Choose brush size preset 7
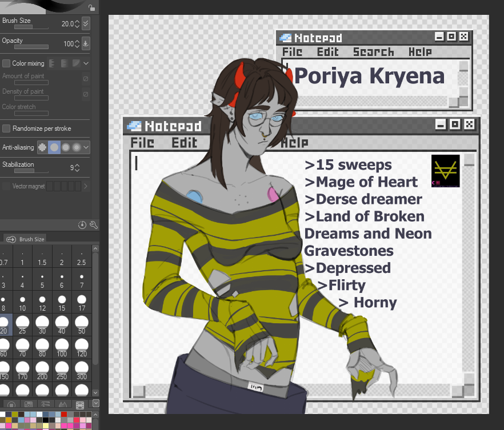504x430 pixels. [x=82, y=280]
